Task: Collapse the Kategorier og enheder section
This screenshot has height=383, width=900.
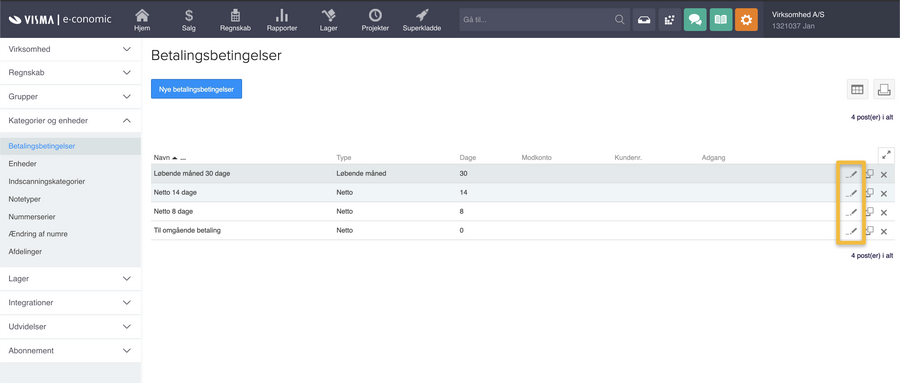Action: pyautogui.click(x=70, y=121)
